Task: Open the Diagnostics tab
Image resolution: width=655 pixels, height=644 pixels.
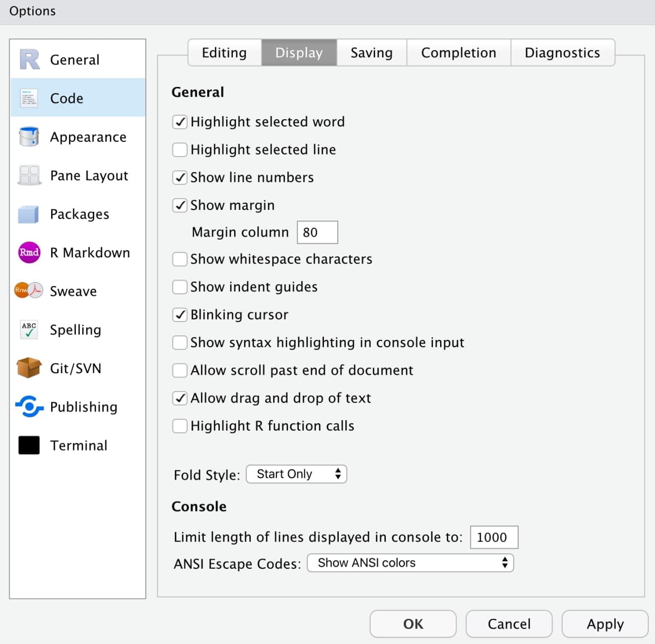Action: (562, 53)
